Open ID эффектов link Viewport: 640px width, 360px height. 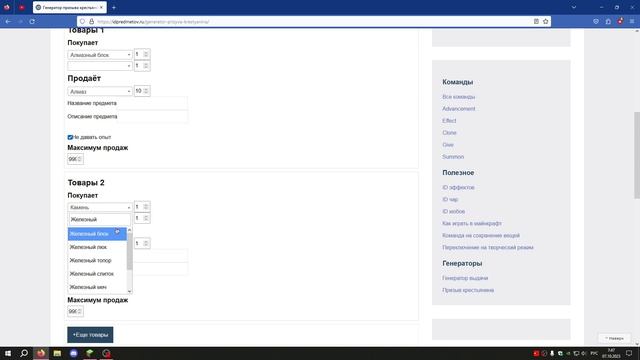point(458,187)
